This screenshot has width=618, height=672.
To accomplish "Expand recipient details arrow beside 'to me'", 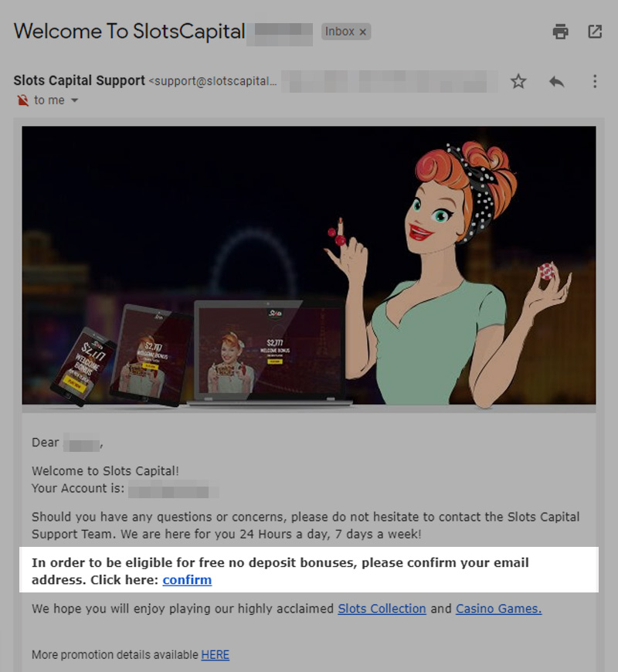I will (75, 100).
